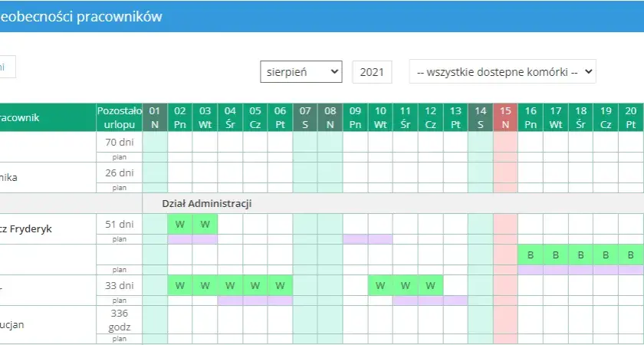This screenshot has height=345, width=644.
Task: Select the 51 dni remaining leave cell
Action: point(120,224)
